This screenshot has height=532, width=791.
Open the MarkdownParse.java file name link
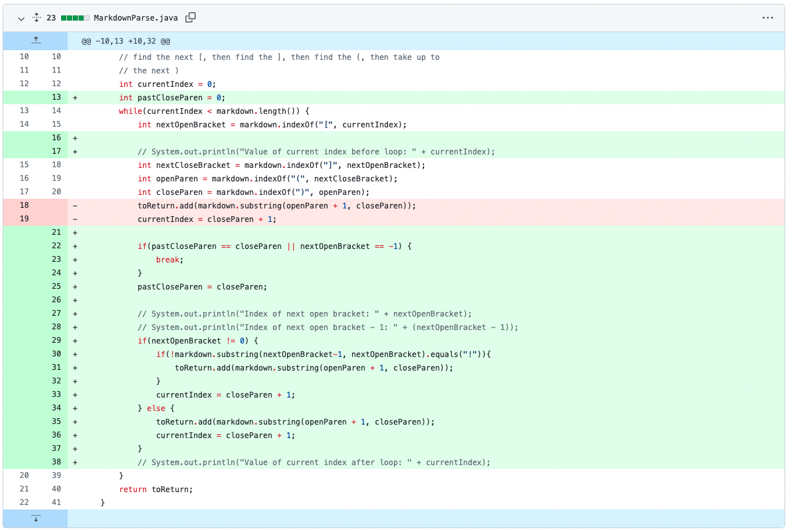(136, 18)
